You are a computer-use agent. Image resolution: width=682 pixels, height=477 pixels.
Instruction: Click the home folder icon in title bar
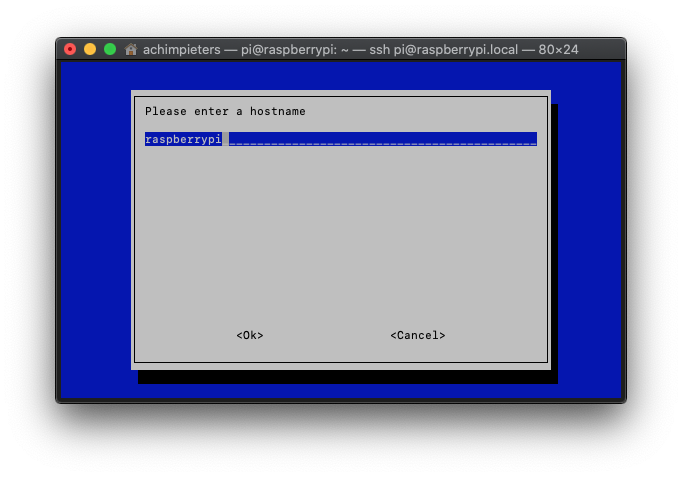point(130,49)
